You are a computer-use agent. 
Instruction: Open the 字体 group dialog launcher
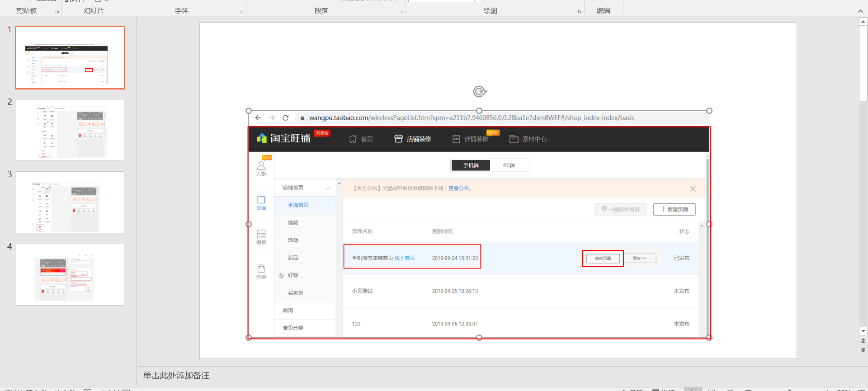coord(241,12)
